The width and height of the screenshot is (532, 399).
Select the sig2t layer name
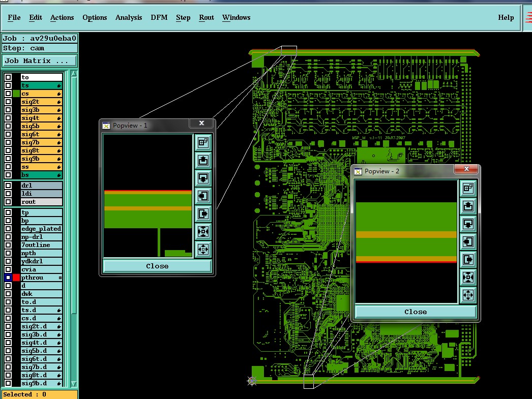click(41, 102)
